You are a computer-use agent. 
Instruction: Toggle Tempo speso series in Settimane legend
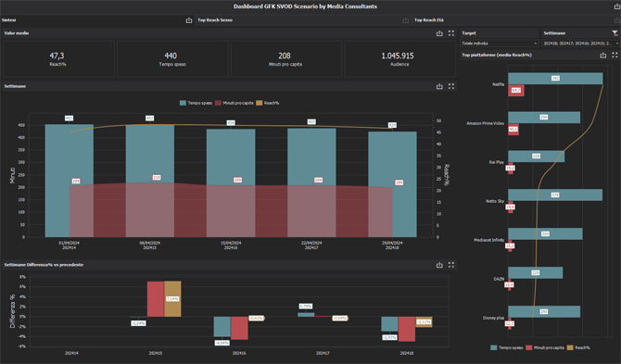[x=196, y=103]
